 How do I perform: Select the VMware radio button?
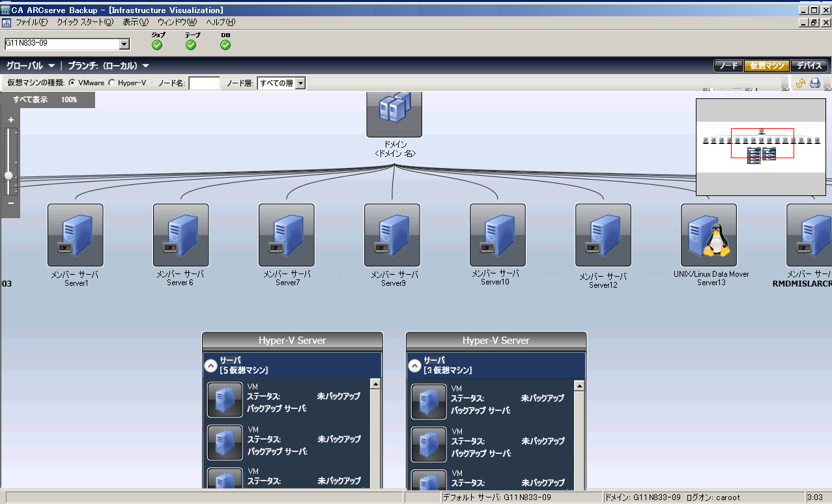(72, 83)
